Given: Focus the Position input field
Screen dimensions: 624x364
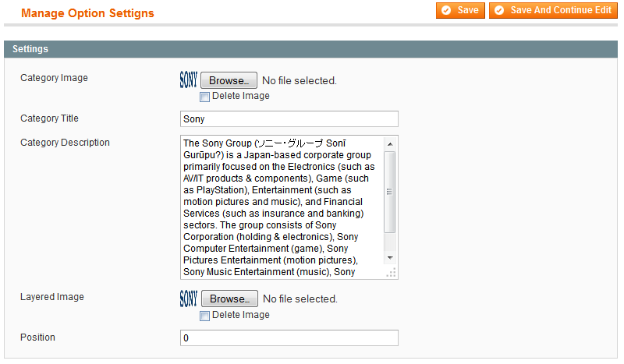Looking at the screenshot, I should point(289,337).
